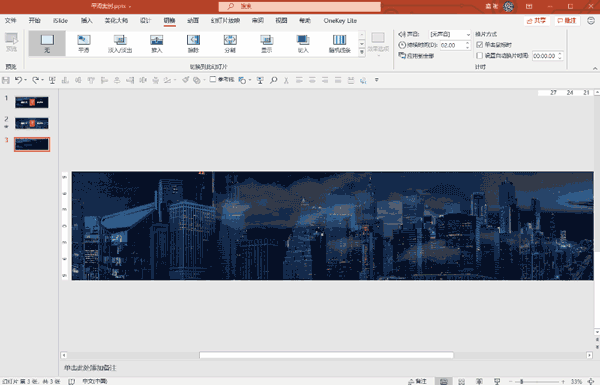Switch to the Insert (插入) tab
Viewport: 600px width, 385px height.
click(x=86, y=21)
